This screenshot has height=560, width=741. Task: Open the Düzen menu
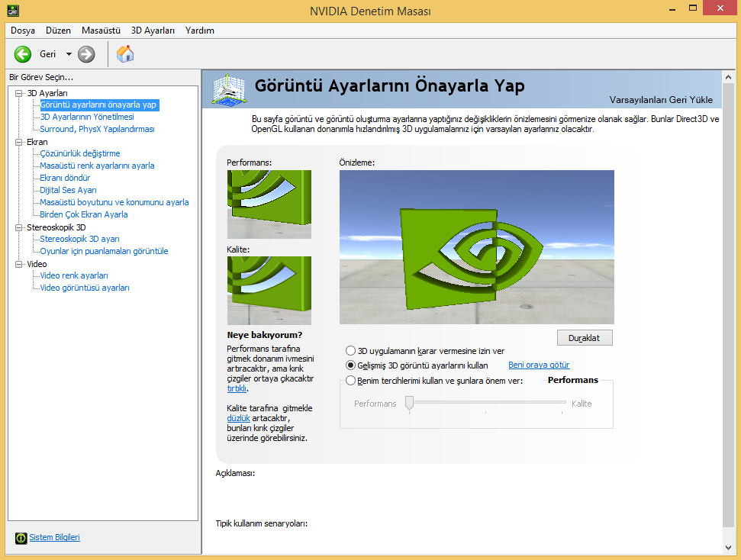58,31
